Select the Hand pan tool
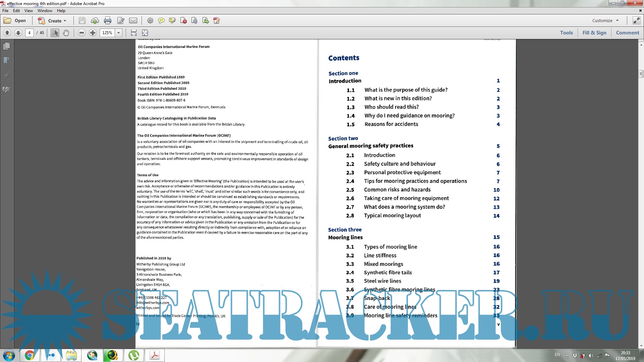Screen dimensions: 644x362 [x=66, y=33]
